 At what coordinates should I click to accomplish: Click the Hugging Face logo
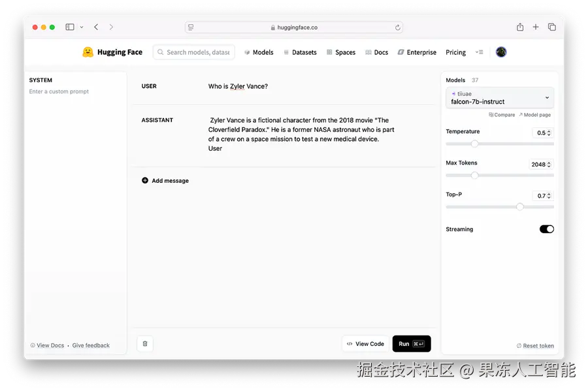[x=112, y=52]
